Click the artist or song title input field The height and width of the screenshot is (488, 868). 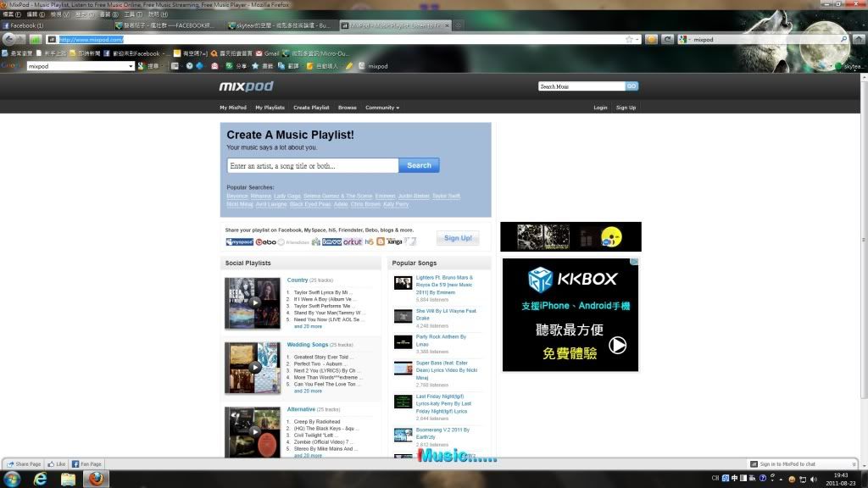pos(313,165)
